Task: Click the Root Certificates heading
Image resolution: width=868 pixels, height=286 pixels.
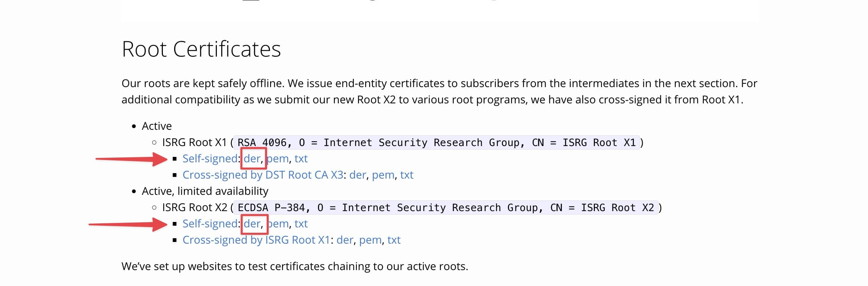Action: tap(201, 49)
